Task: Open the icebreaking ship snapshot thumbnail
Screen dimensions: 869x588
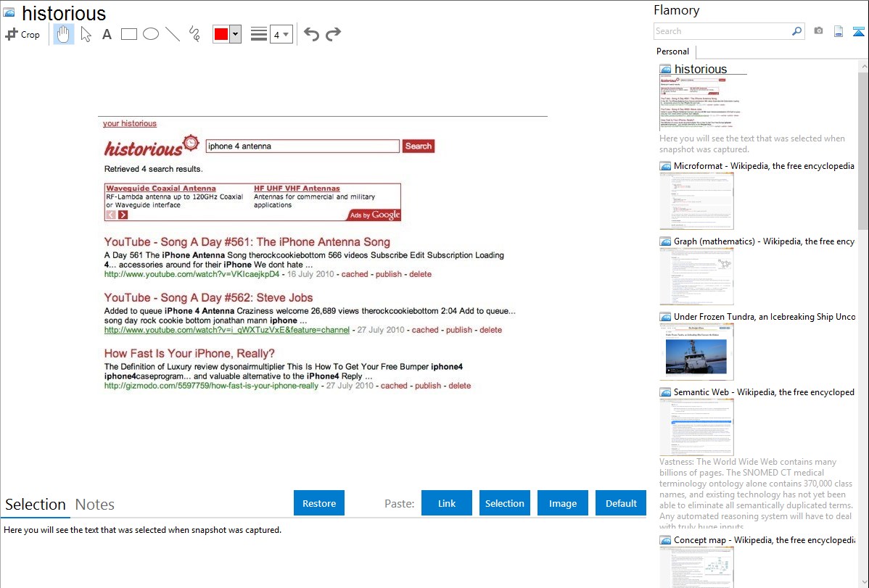Action: 696,352
